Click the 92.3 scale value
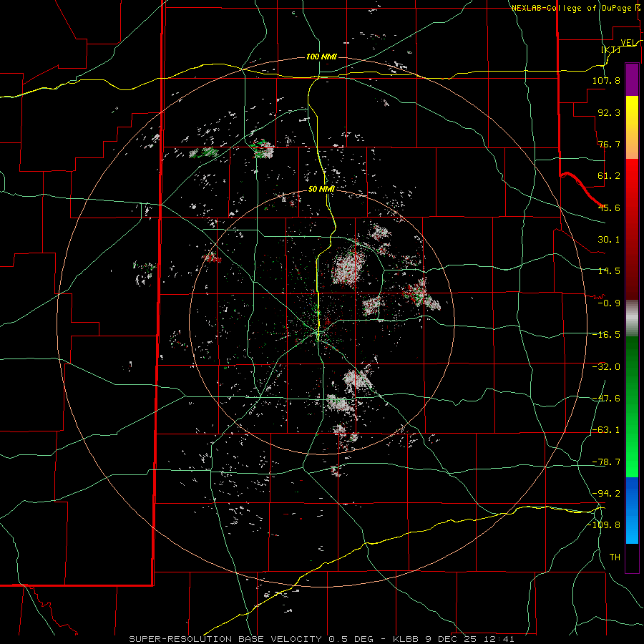The image size is (644, 644). [x=609, y=112]
